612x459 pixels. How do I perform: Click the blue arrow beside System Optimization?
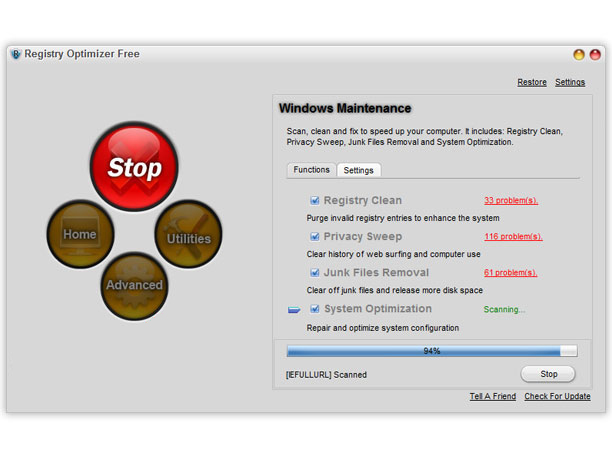pos(294,310)
